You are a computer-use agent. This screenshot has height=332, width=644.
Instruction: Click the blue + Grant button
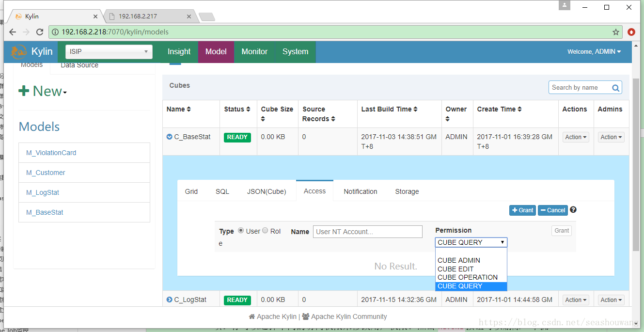tap(522, 210)
